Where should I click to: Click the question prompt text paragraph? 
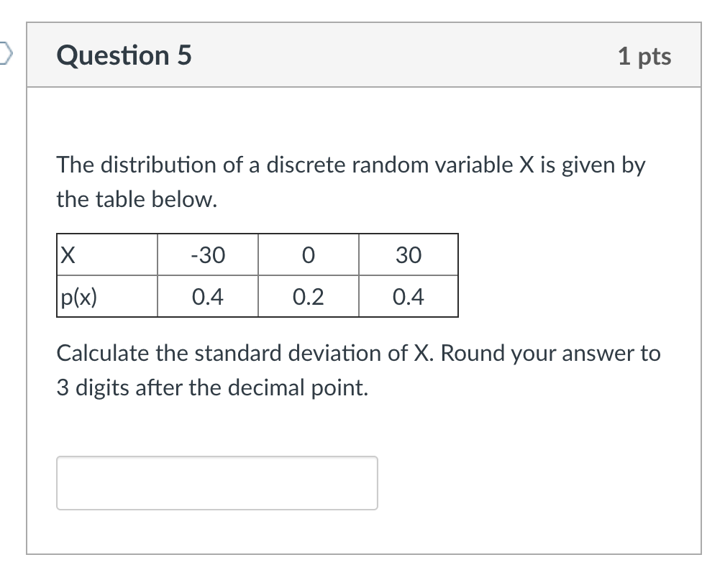click(x=351, y=181)
